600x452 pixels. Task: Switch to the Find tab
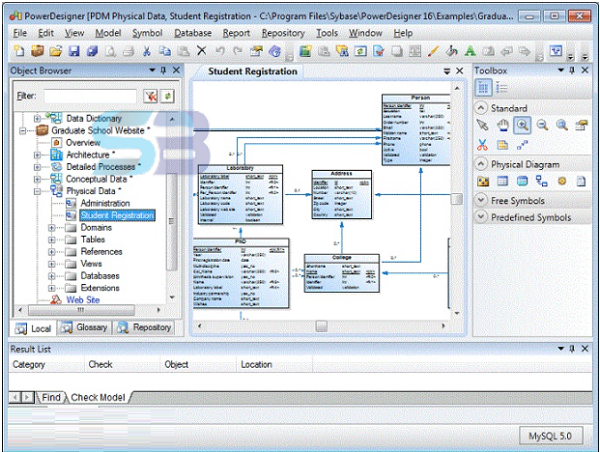tap(51, 398)
